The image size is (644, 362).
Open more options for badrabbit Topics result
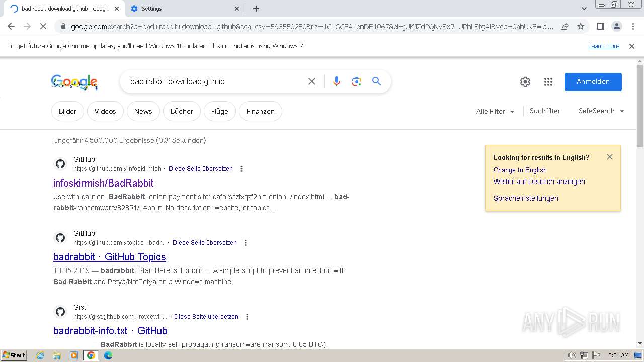point(246,243)
